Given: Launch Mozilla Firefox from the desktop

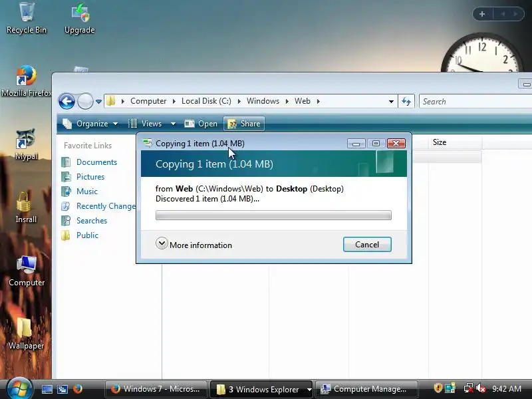Looking at the screenshot, I should pyautogui.click(x=26, y=80).
